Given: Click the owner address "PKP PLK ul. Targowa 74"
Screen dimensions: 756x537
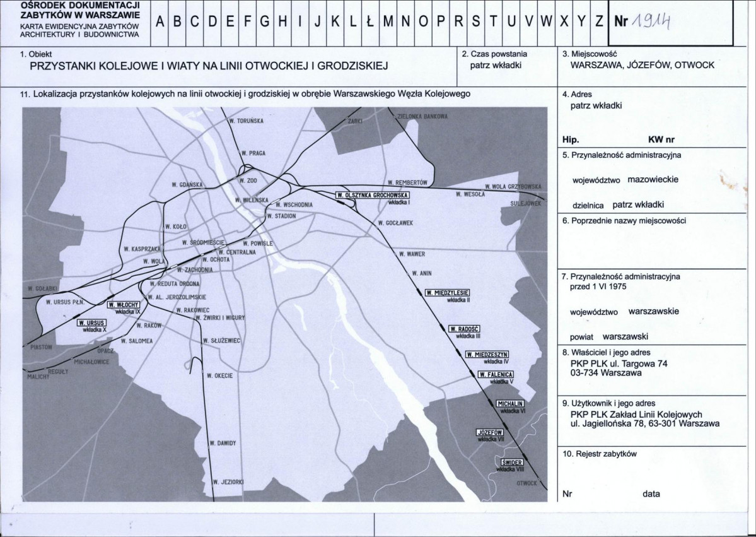Looking at the screenshot, I should pyautogui.click(x=619, y=363).
